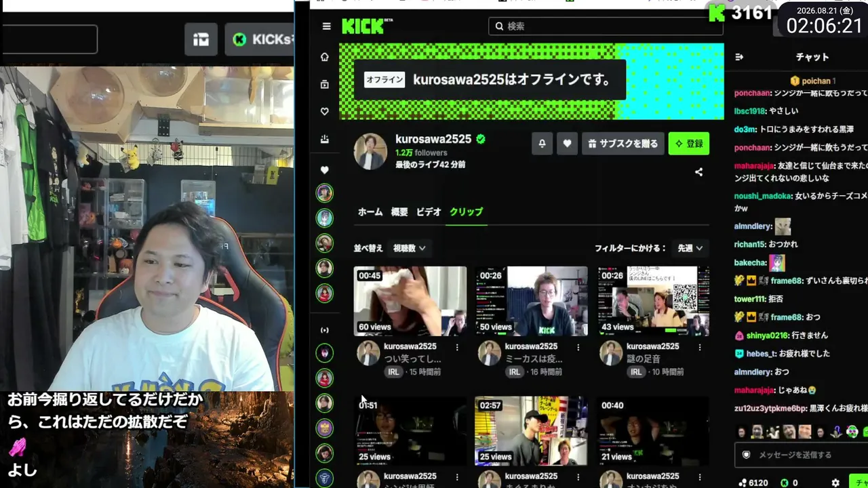Click the live broadcast icon in the sidebar

[325, 330]
